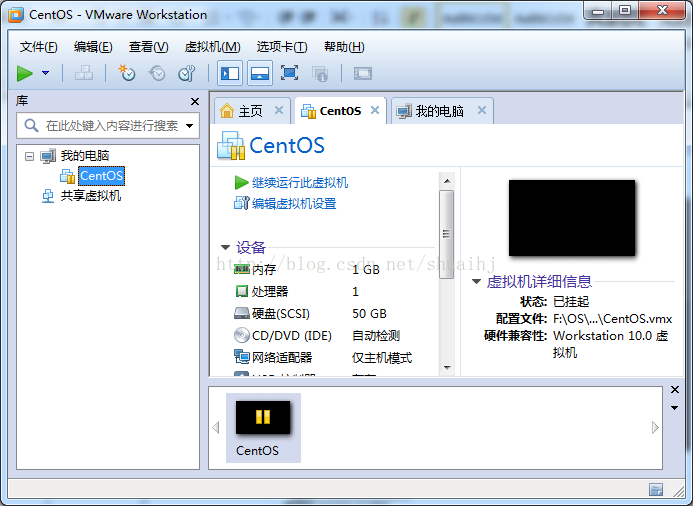The image size is (693, 506).
Task: Click the green power on play button
Action: tap(25, 73)
